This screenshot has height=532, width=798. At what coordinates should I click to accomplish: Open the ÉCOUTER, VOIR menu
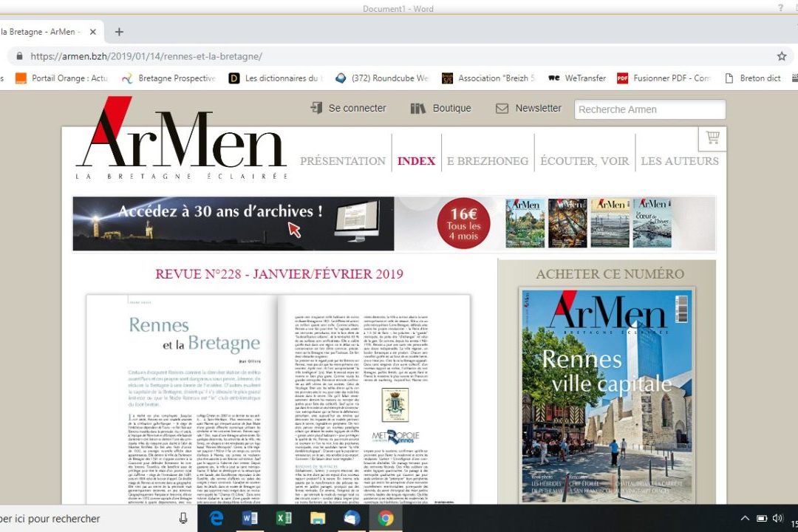[x=584, y=161]
